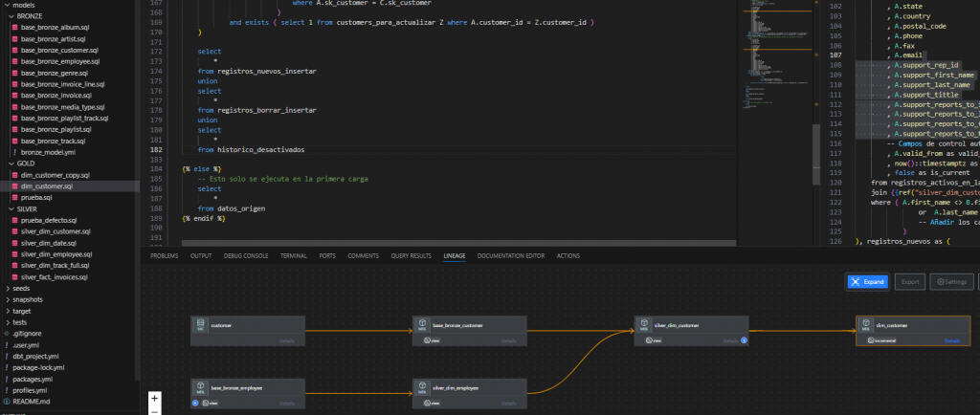Viewport: 980px width, 415px height.
Task: Click the model icon on base_bronze_customer node
Action: coord(422,326)
